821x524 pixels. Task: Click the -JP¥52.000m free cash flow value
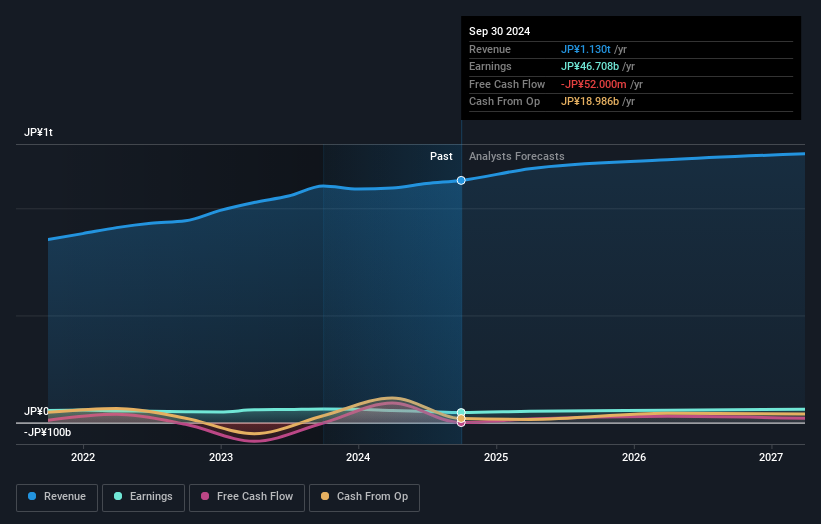tap(593, 84)
